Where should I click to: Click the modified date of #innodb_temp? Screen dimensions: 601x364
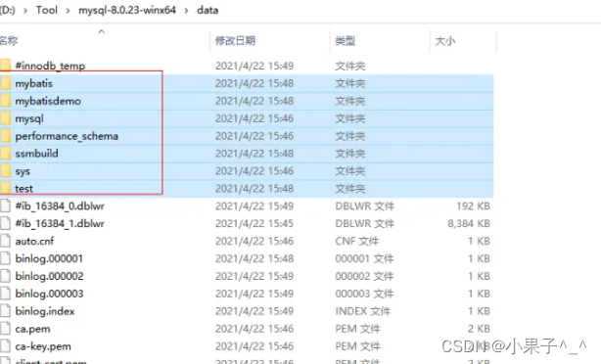[254, 66]
